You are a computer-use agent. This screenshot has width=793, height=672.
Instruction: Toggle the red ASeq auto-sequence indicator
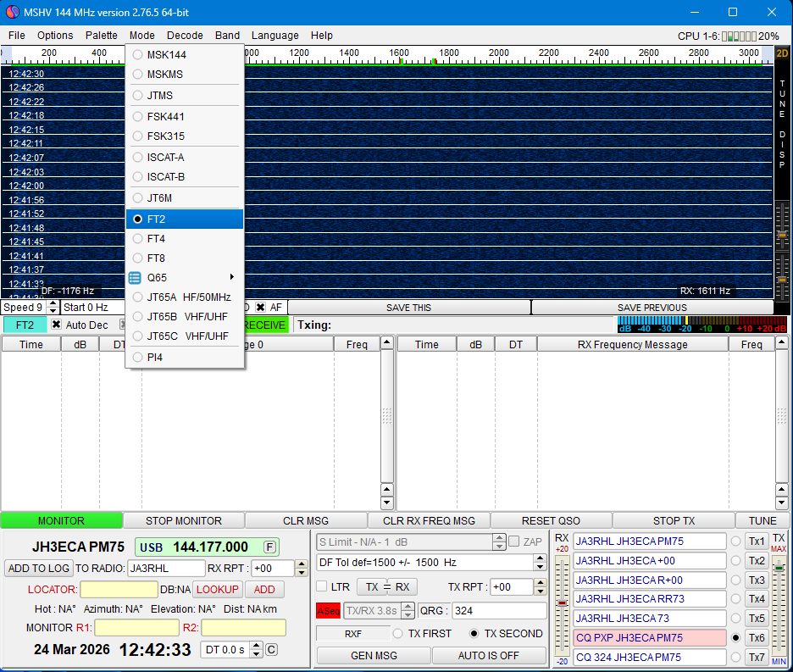pos(328,611)
